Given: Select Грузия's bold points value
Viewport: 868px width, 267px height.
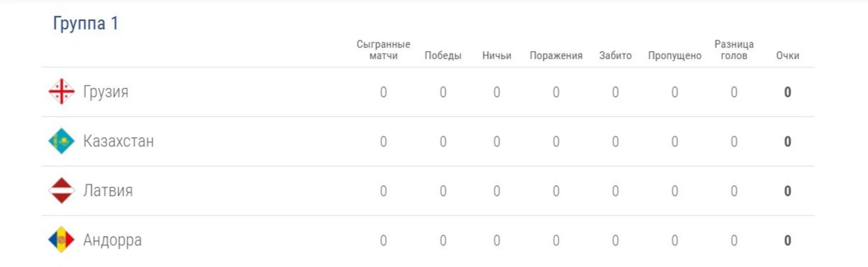Looking at the screenshot, I should pos(788,92).
